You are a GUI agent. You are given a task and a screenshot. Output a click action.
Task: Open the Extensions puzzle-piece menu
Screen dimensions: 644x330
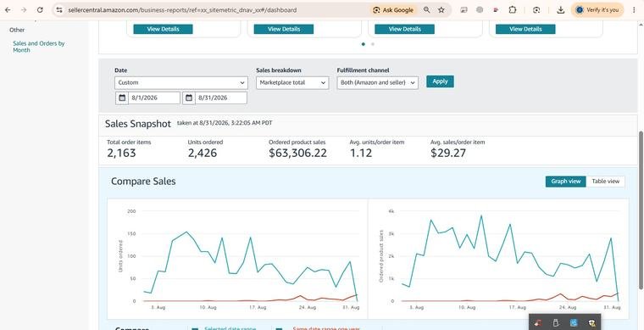[x=512, y=10]
